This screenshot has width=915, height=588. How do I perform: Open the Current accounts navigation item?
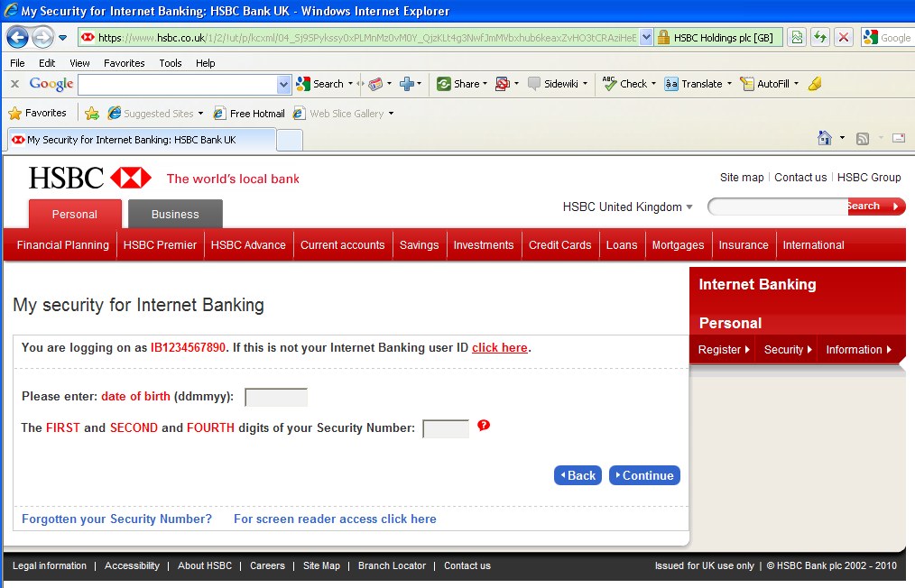[343, 245]
